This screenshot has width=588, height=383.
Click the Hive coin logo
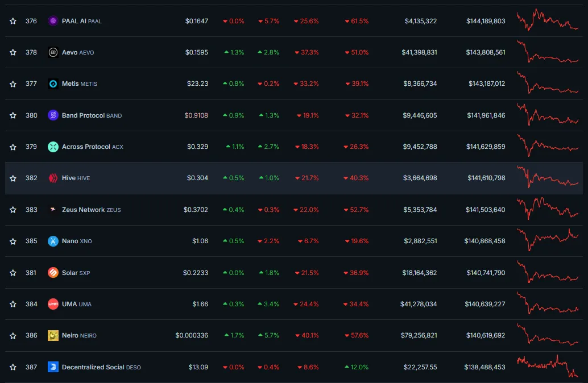(53, 178)
